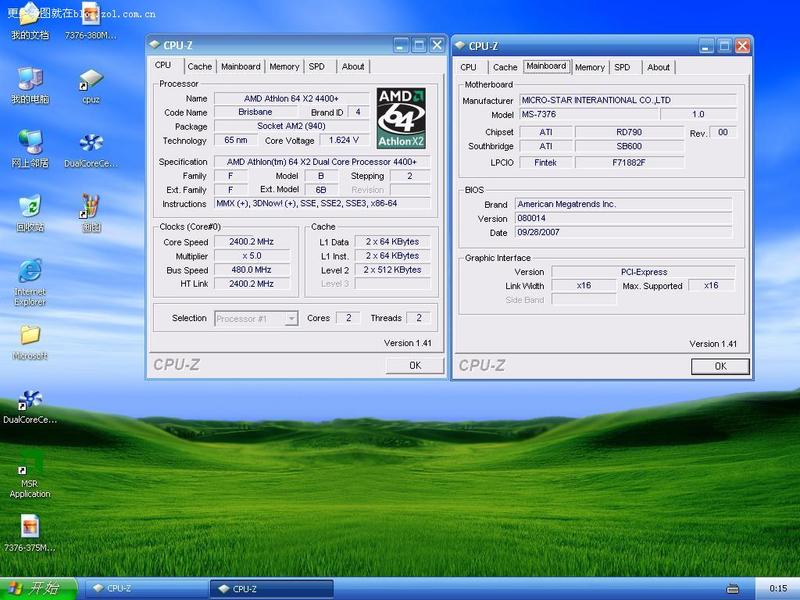The height and width of the screenshot is (600, 800).
Task: Switch to Cache tab in left CPU-Z
Action: (199, 66)
